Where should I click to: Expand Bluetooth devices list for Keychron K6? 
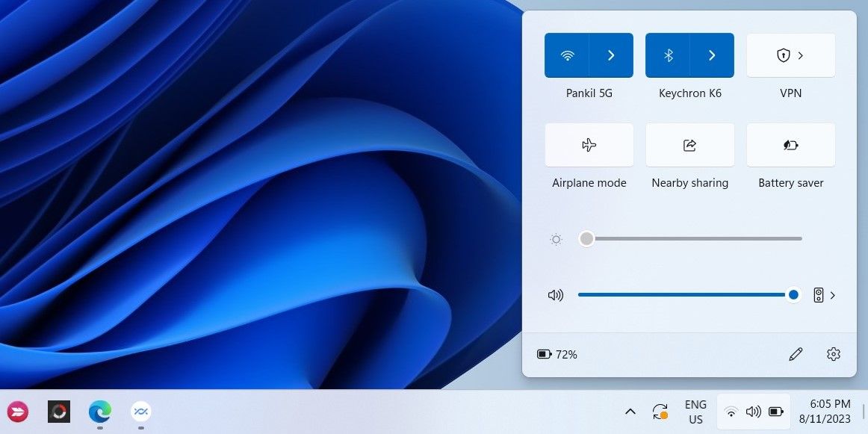[711, 55]
